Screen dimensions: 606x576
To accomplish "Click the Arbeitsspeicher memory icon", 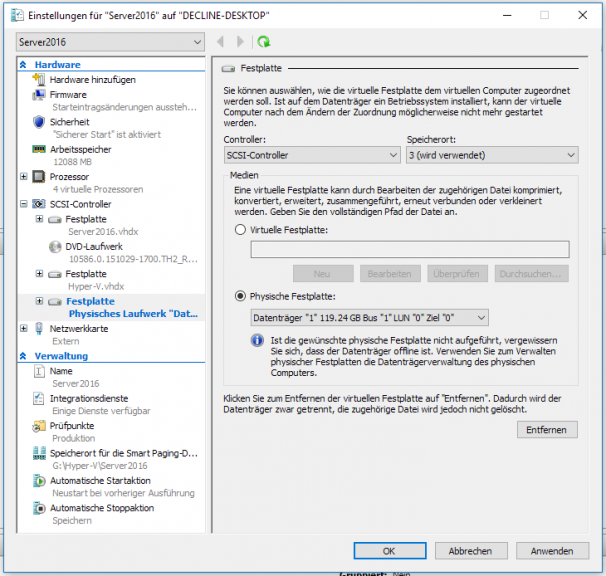I will click(39, 149).
